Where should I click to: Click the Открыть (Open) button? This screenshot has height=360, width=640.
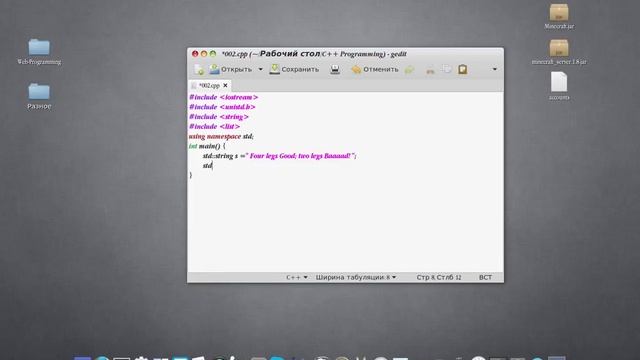[x=231, y=69]
